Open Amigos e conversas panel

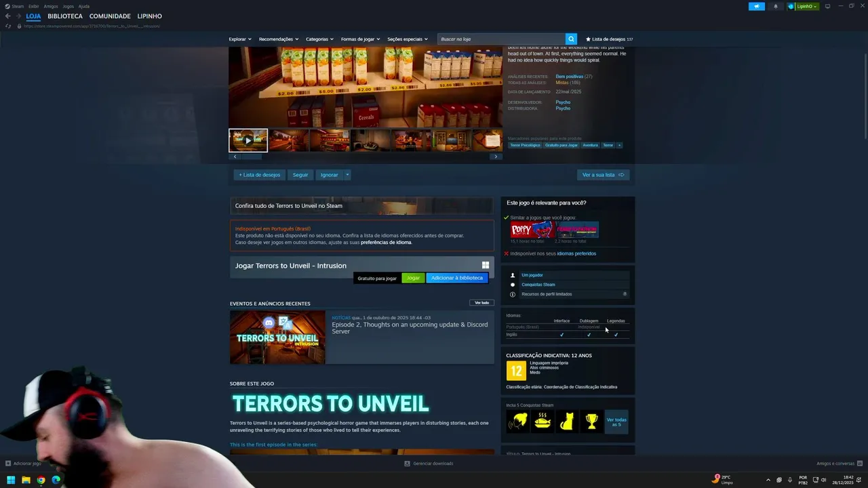tap(839, 464)
